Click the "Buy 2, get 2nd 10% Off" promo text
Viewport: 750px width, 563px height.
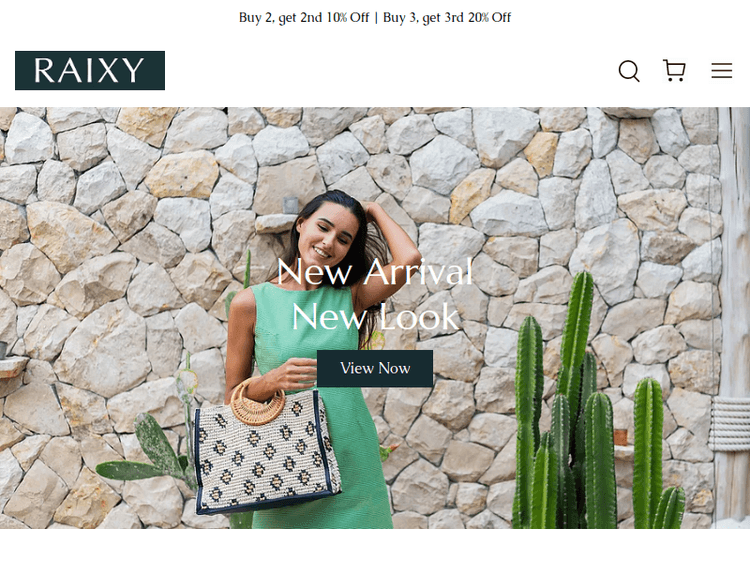pos(304,18)
